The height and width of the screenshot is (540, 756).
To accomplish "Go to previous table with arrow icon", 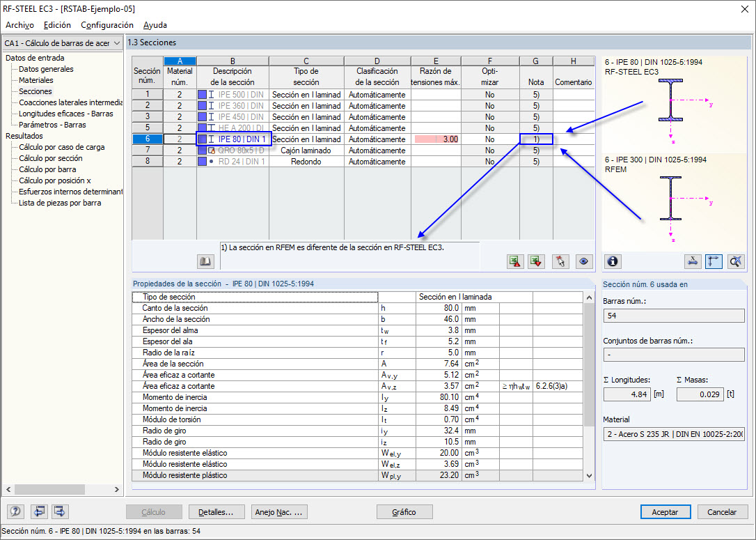I will pyautogui.click(x=39, y=511).
